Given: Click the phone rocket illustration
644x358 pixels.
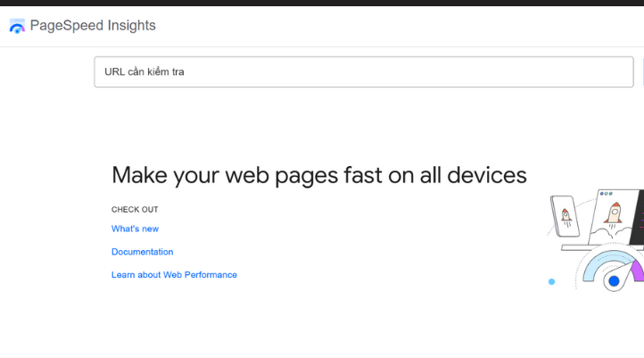Looking at the screenshot, I should click(566, 217).
